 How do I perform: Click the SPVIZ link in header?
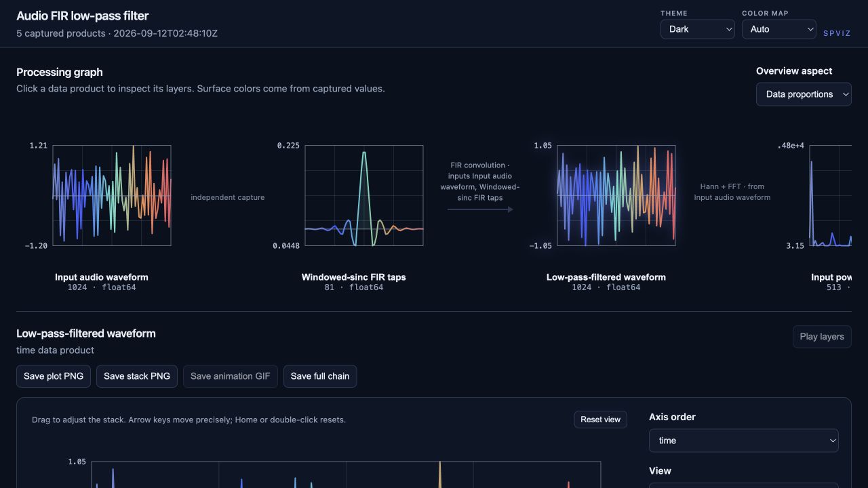click(x=837, y=33)
